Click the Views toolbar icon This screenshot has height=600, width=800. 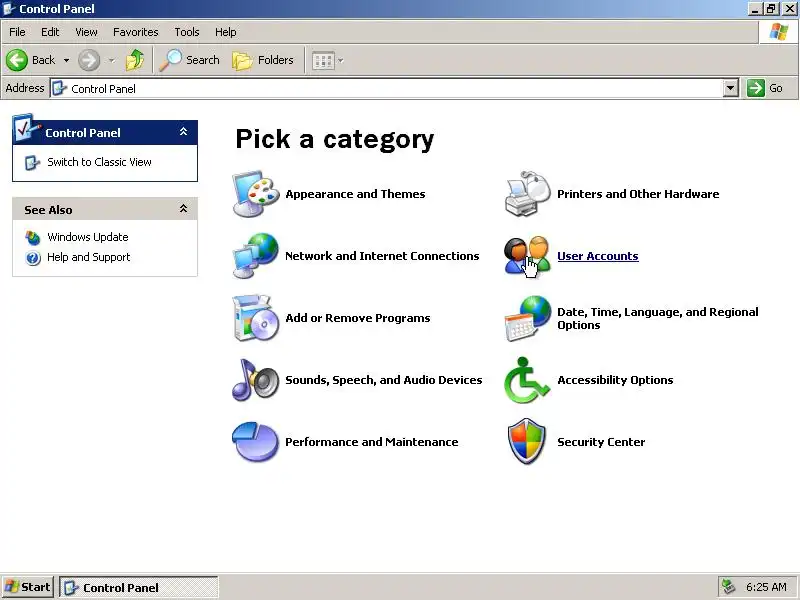323,61
